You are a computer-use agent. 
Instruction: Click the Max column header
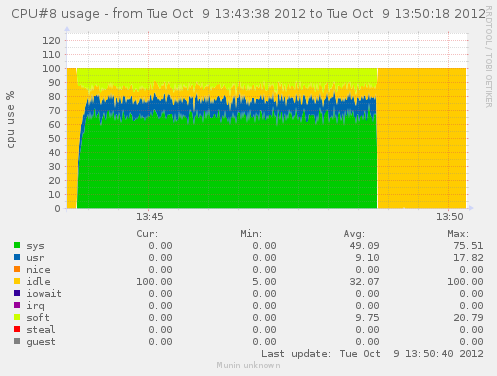pos(458,234)
